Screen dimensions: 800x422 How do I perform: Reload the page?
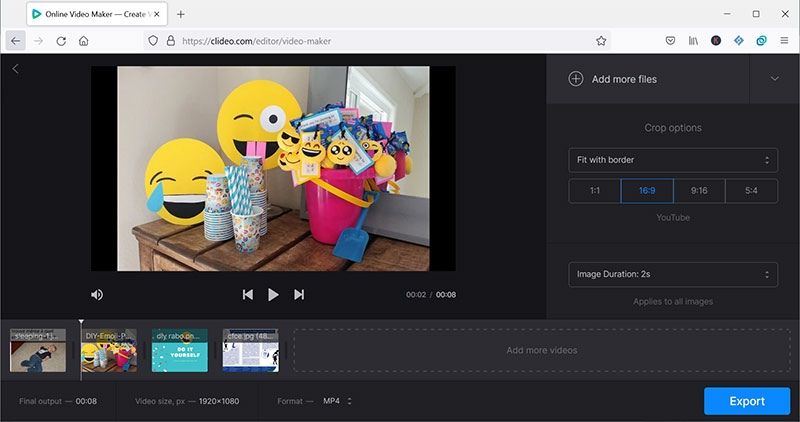pos(61,41)
